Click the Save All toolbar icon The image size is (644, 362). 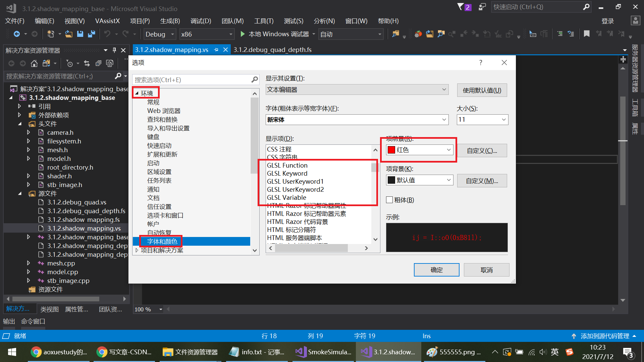[x=91, y=34]
